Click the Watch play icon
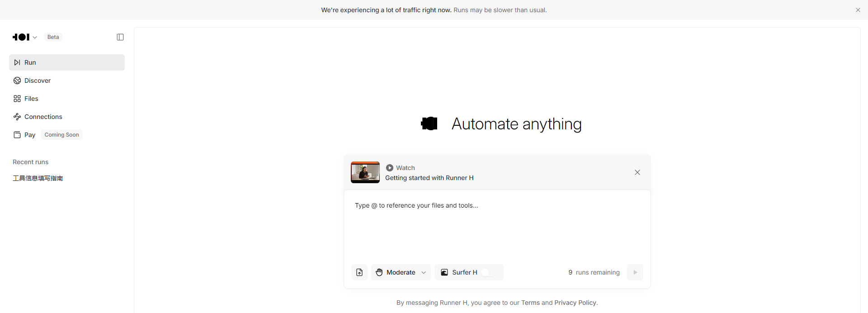Viewport: 868px width, 313px height. point(390,168)
